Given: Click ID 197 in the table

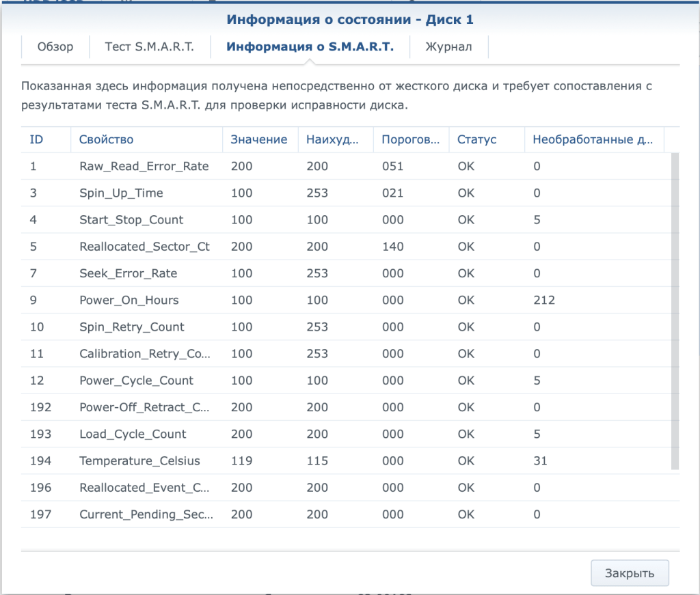Looking at the screenshot, I should (x=40, y=514).
